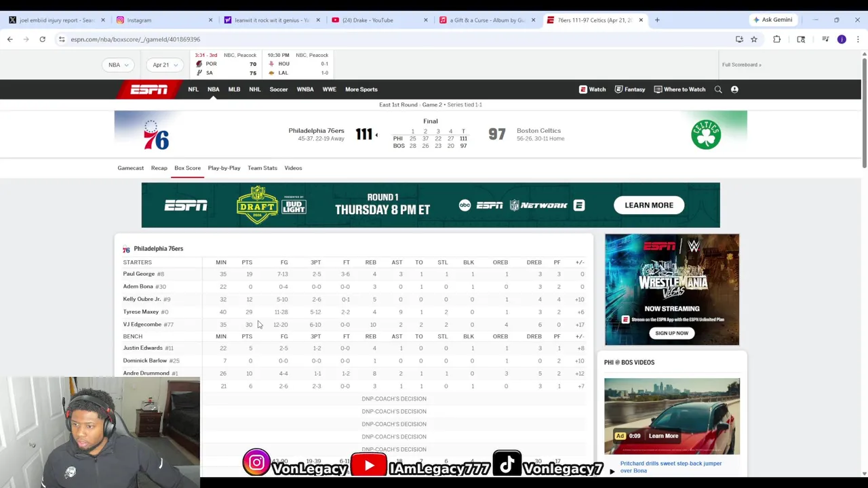This screenshot has width=868, height=488.
Task: Click LEARN MORE on draft banner
Action: coord(649,205)
